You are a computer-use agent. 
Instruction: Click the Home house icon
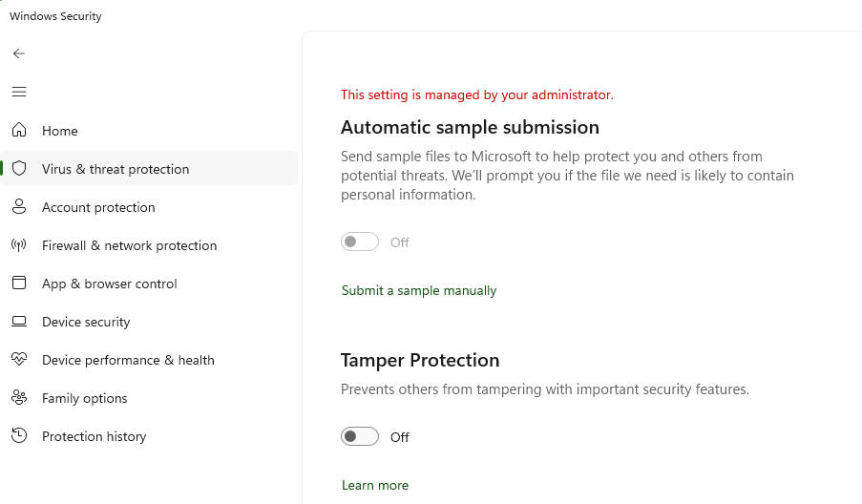coord(19,131)
